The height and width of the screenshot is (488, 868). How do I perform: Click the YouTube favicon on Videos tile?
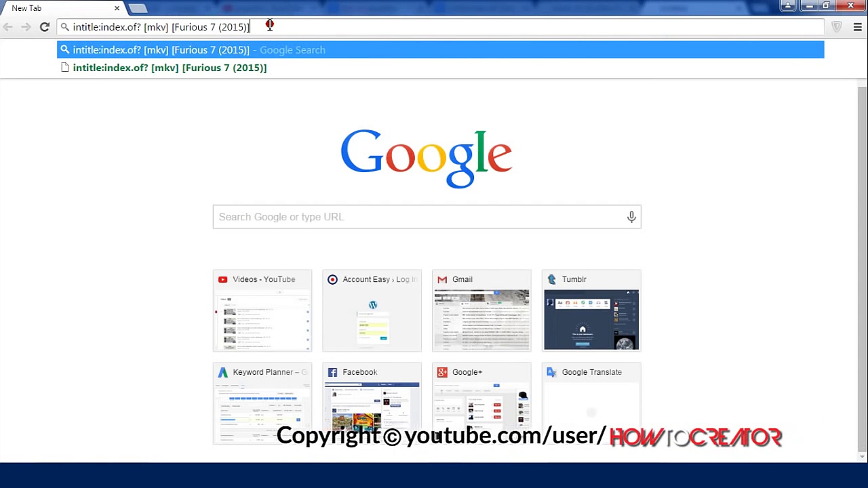coord(222,279)
